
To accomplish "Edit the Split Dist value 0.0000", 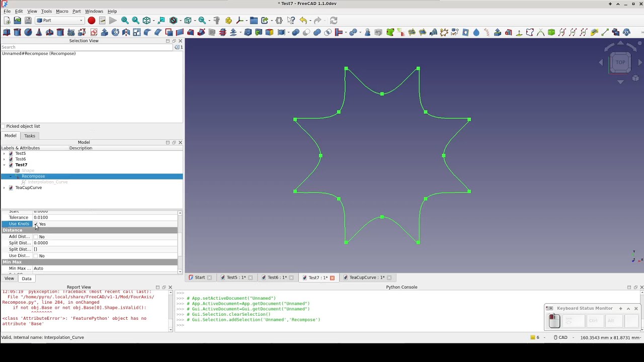I will (x=105, y=243).
